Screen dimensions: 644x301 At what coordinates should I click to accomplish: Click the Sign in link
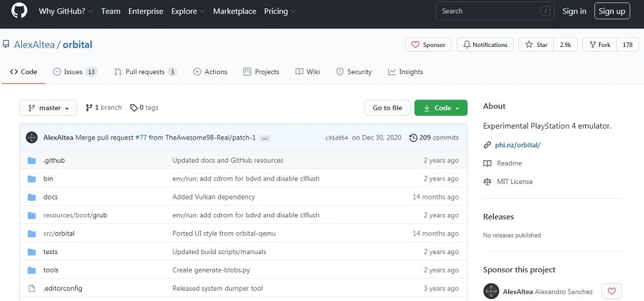[x=574, y=11]
